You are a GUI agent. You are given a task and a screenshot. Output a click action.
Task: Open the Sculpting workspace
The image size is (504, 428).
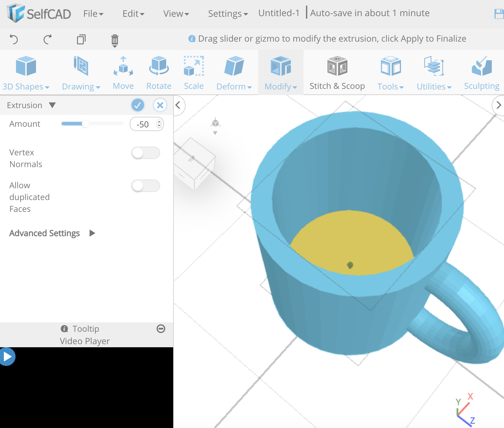481,72
